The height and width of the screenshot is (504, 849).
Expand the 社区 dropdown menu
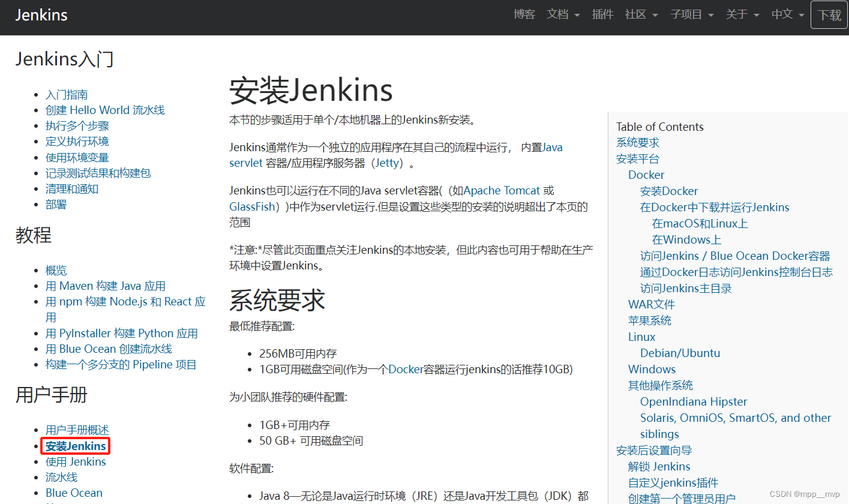pyautogui.click(x=641, y=14)
